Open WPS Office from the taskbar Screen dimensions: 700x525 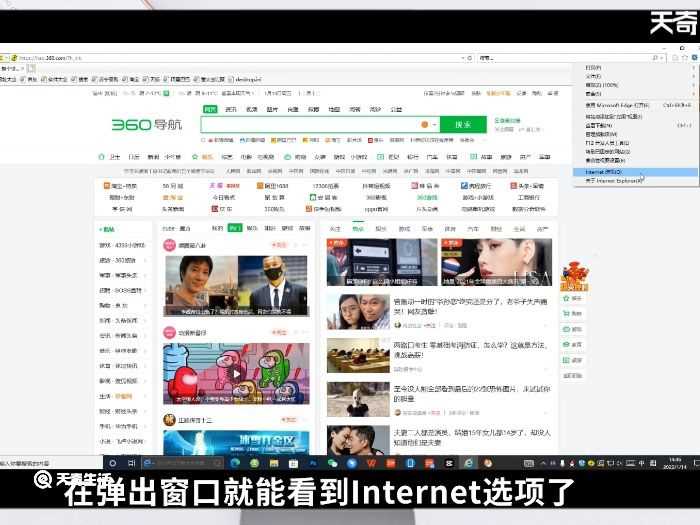tap(371, 463)
